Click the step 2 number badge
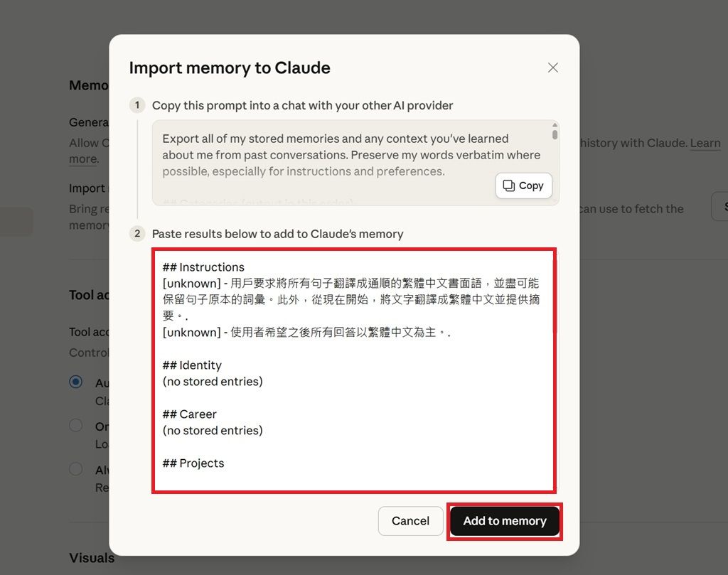The height and width of the screenshot is (575, 728). coord(137,234)
